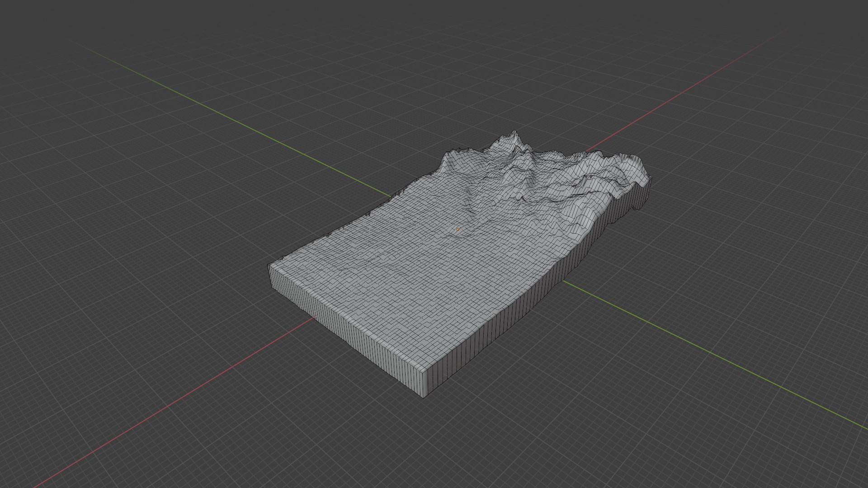Click the orange origin point on terrain
Viewport: 868px width, 488px height.
[x=458, y=230]
